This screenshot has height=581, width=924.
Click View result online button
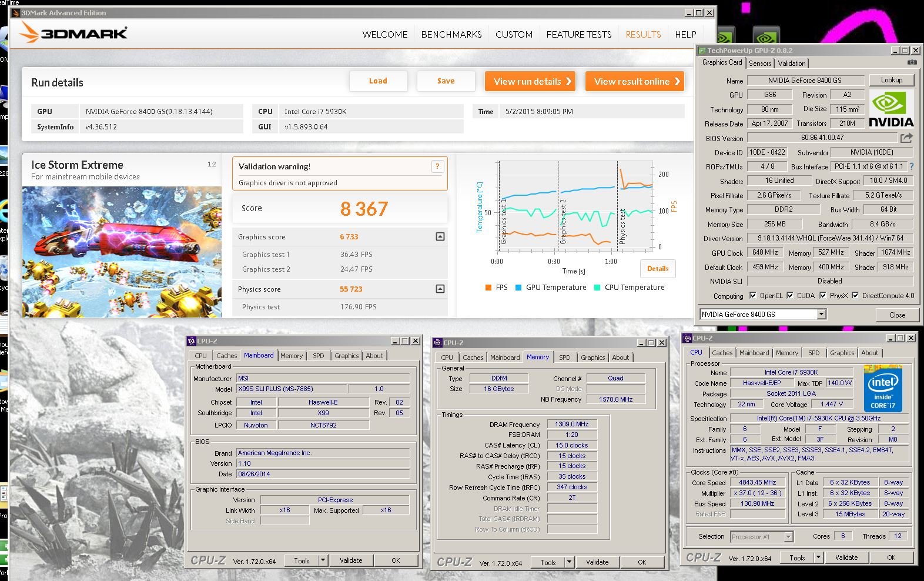635,81
